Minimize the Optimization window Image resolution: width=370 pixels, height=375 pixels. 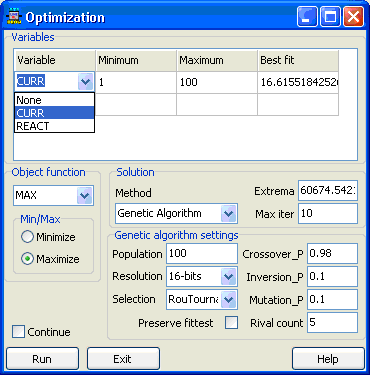[x=307, y=17]
